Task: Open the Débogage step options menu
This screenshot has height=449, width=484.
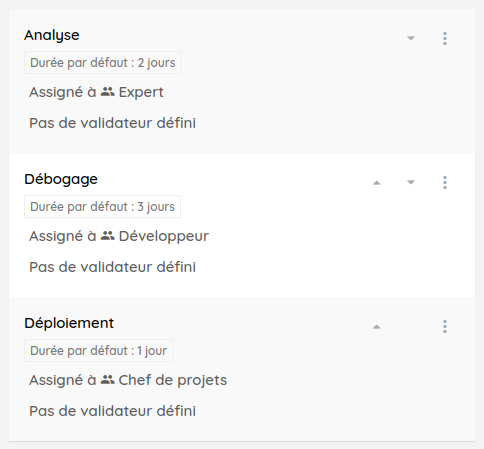Action: click(x=445, y=182)
